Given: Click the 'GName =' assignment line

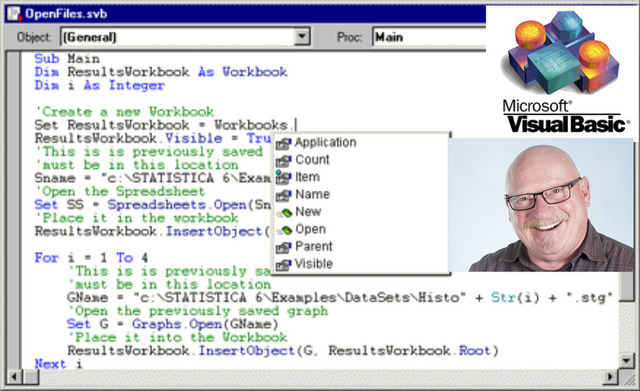Looking at the screenshot, I should coord(340,298).
